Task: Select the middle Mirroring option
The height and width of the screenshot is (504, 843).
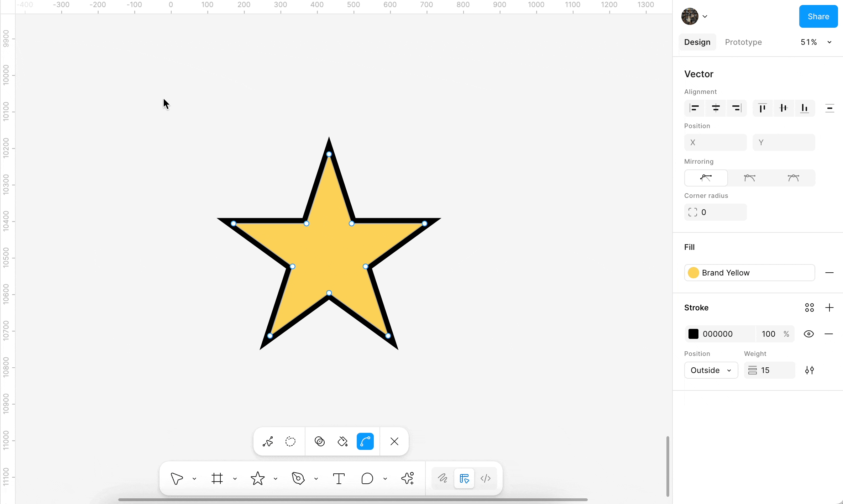Action: (x=750, y=178)
